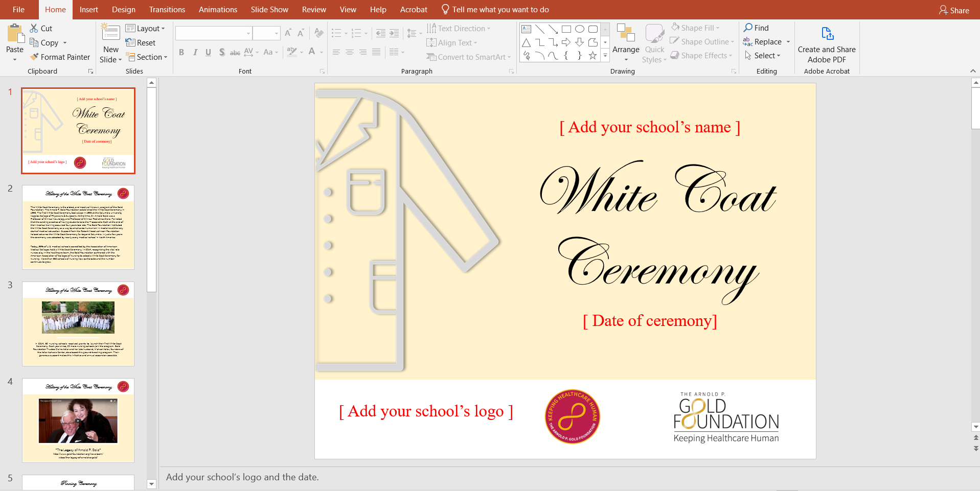Toggle Bold text formatting
The height and width of the screenshot is (491, 980).
coord(181,52)
